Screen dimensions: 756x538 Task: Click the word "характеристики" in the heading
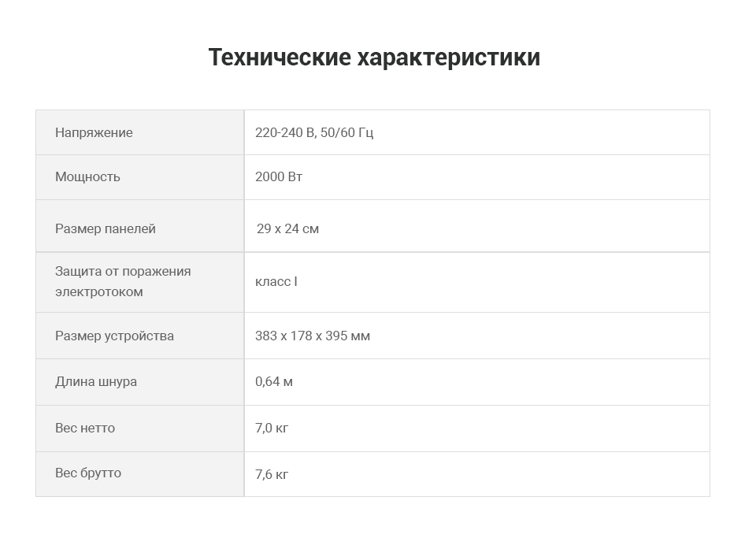[x=449, y=58]
